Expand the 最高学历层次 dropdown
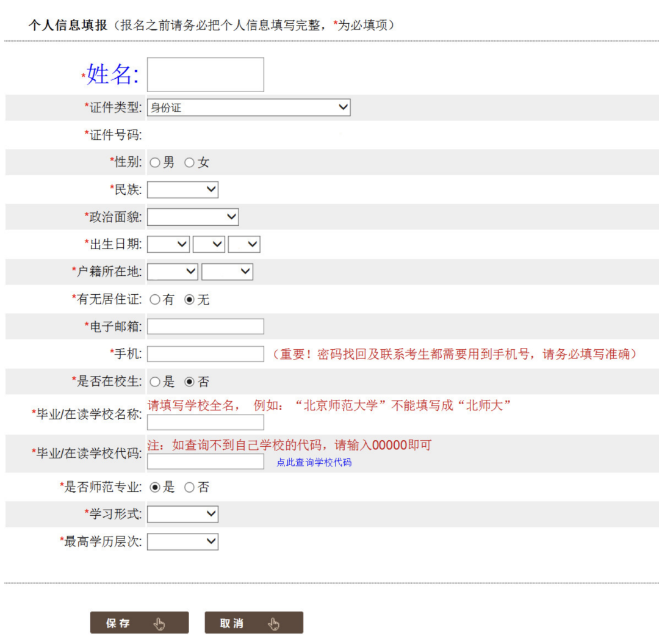Viewport: 659px width, 644px height. click(182, 541)
